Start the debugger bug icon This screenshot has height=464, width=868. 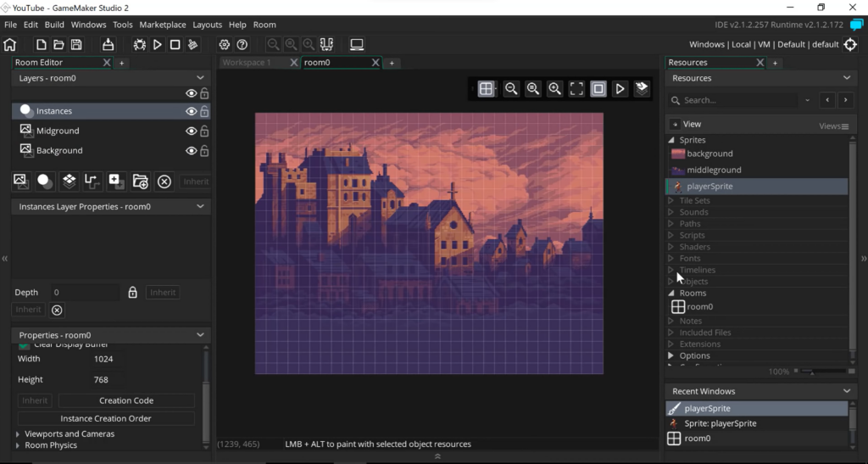[x=140, y=44]
